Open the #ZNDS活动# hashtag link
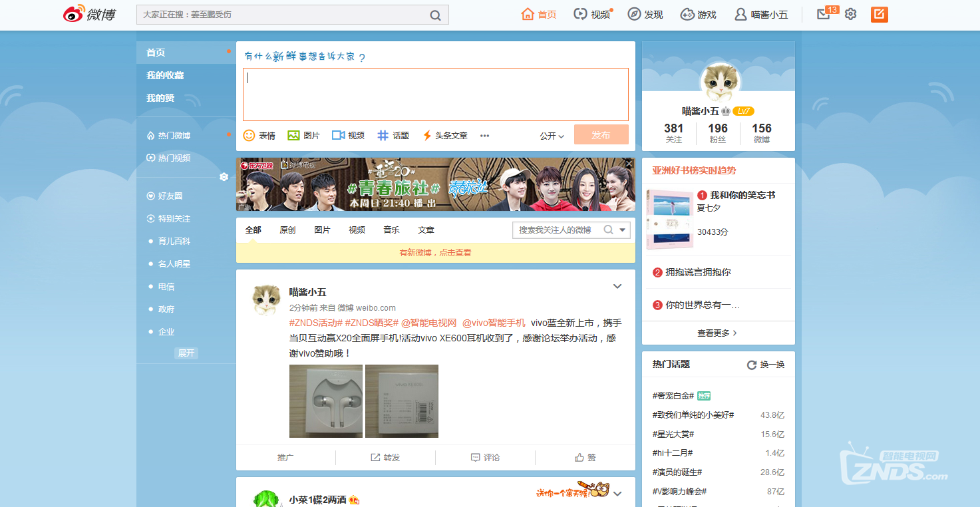Image resolution: width=980 pixels, height=507 pixels. (315, 323)
